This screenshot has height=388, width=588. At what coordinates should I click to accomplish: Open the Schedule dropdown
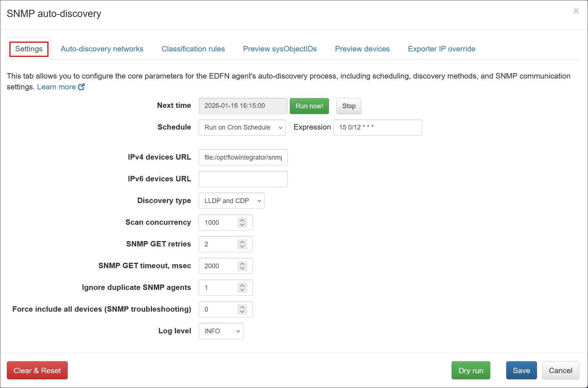tap(242, 127)
